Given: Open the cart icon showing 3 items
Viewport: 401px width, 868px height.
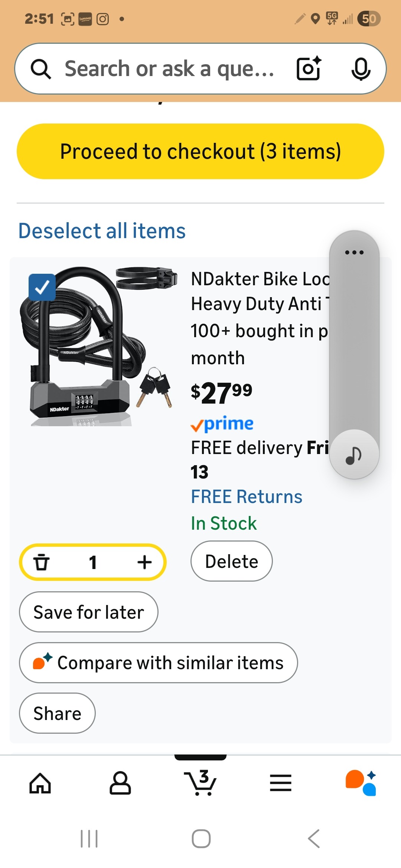Looking at the screenshot, I should [x=200, y=783].
